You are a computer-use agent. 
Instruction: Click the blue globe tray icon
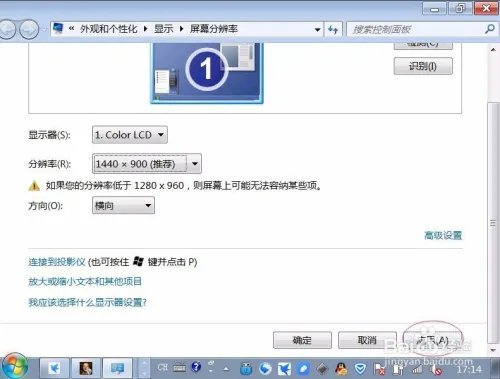pos(265,369)
